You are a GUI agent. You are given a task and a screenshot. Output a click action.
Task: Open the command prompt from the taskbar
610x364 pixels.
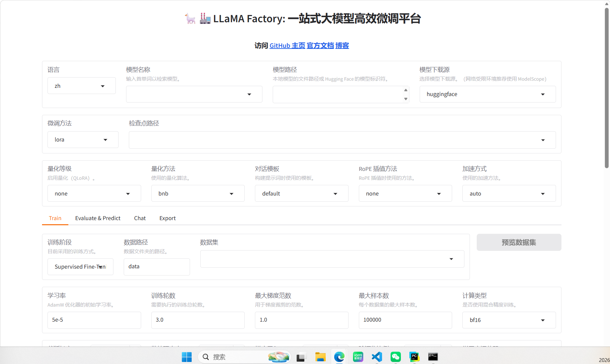tap(433, 357)
